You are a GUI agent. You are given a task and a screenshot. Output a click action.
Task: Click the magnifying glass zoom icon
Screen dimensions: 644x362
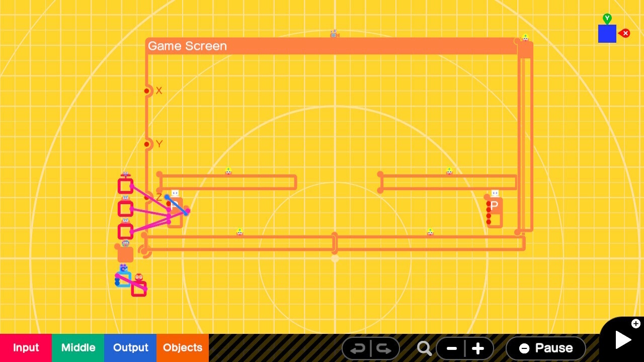pyautogui.click(x=424, y=348)
